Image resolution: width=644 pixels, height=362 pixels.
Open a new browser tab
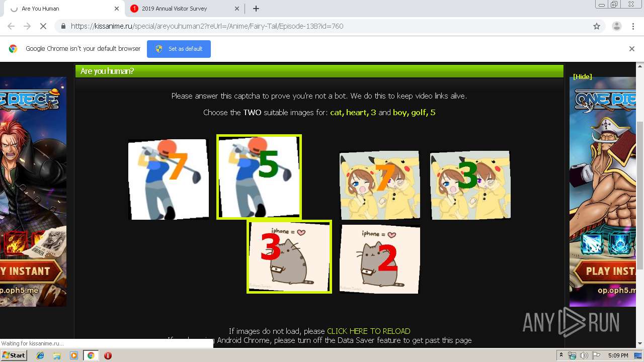point(256,9)
